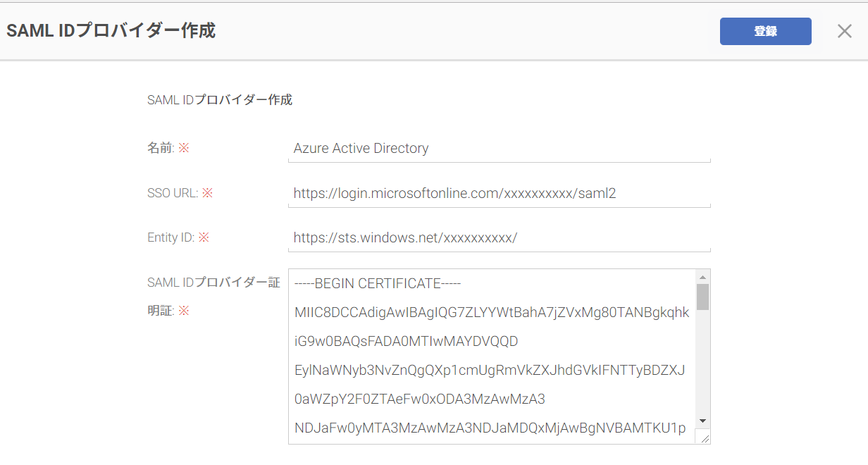Click the 登録 register button

pos(765,31)
